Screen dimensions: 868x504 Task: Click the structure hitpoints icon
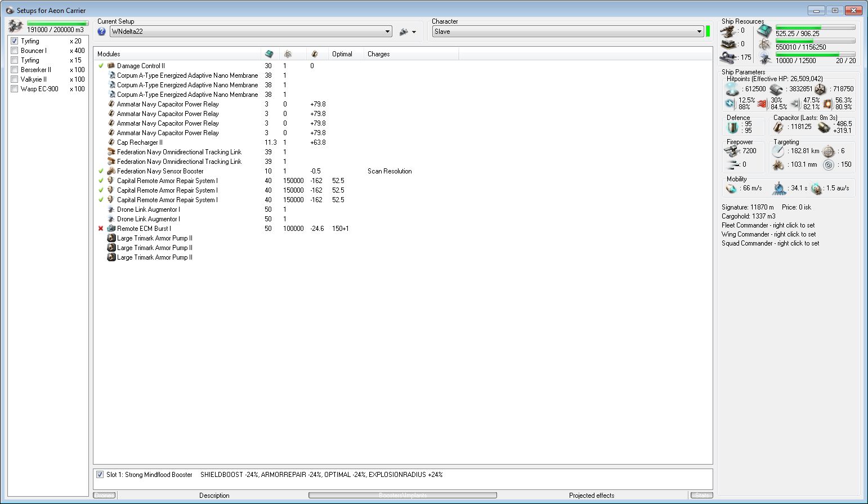click(820, 89)
